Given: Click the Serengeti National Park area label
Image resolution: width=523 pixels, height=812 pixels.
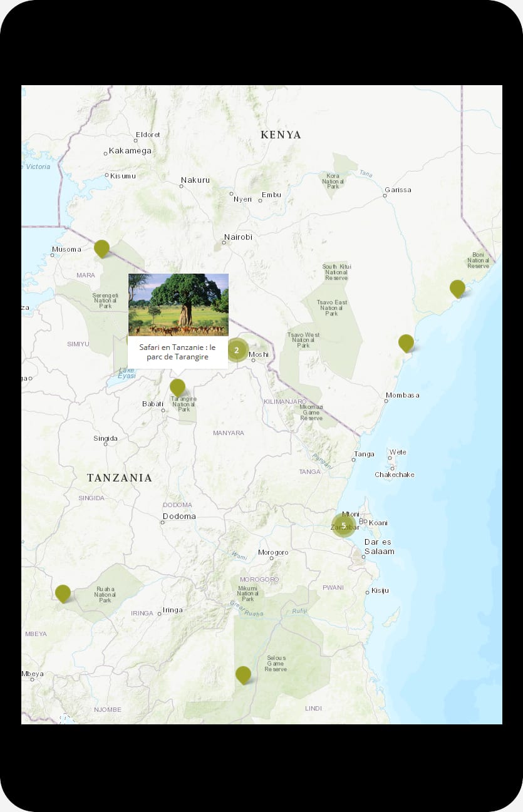Looking at the screenshot, I should (105, 301).
